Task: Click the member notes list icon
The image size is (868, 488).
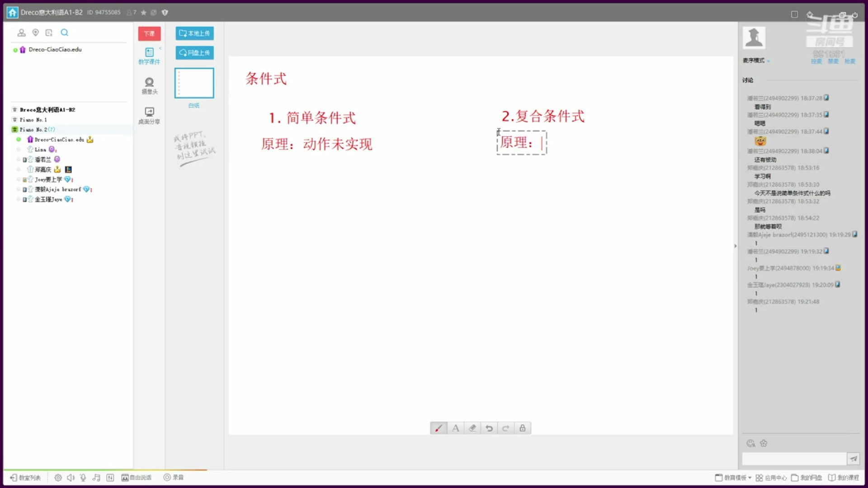Action: [49, 33]
